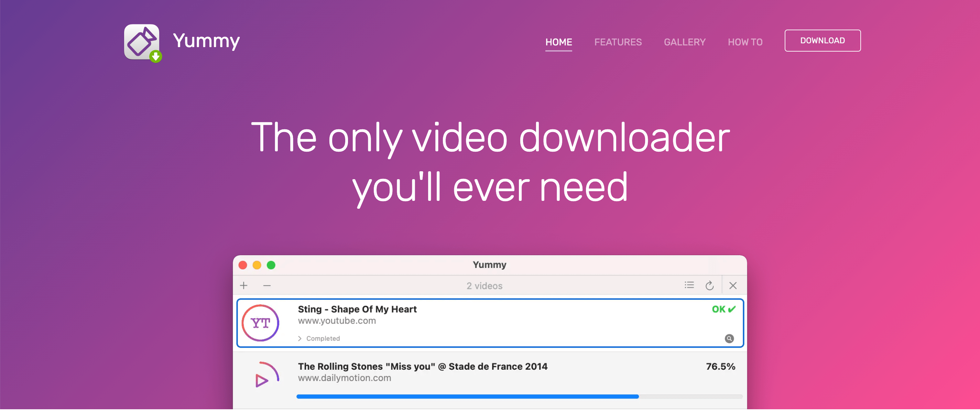
Task: Open the list view icon in toolbar
Action: tap(689, 285)
